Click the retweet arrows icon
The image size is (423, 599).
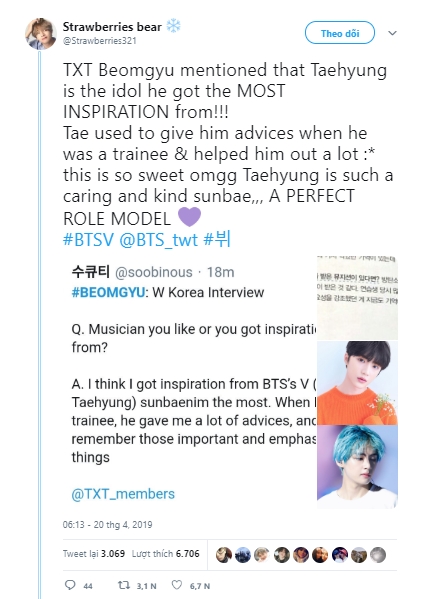click(x=123, y=585)
